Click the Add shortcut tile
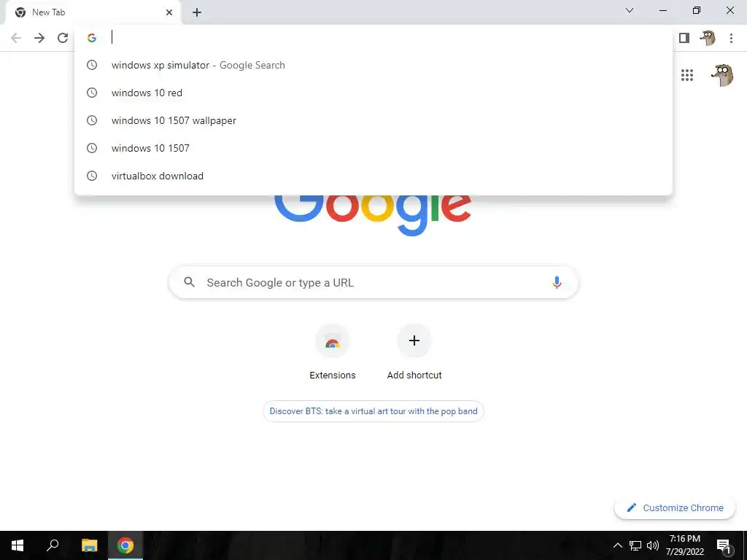Viewport: 747px width, 560px height. click(414, 352)
